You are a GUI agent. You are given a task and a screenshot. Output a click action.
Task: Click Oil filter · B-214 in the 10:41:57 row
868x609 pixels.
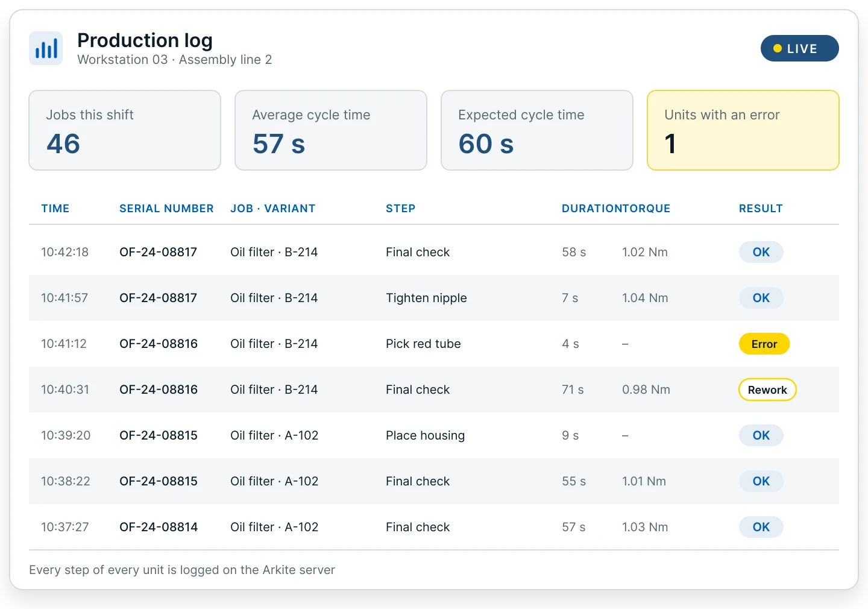pyautogui.click(x=274, y=298)
